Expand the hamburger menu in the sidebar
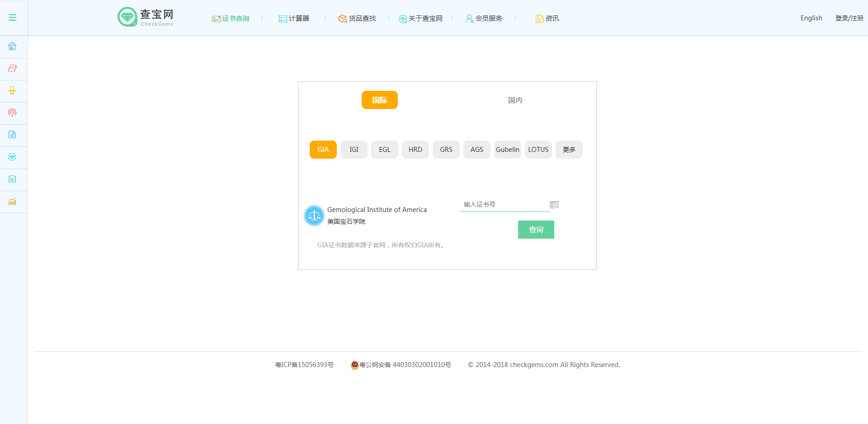The width and height of the screenshot is (868, 424). [x=13, y=18]
